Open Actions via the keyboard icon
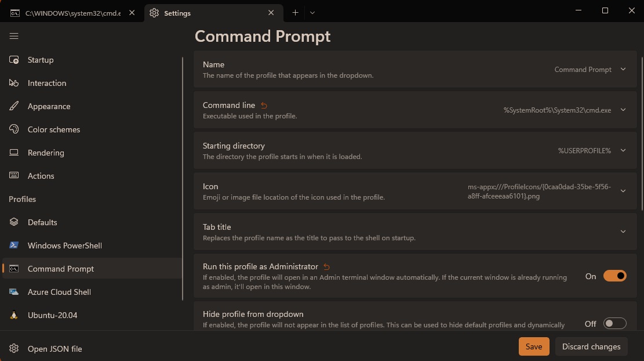This screenshot has width=644, height=361. (14, 176)
